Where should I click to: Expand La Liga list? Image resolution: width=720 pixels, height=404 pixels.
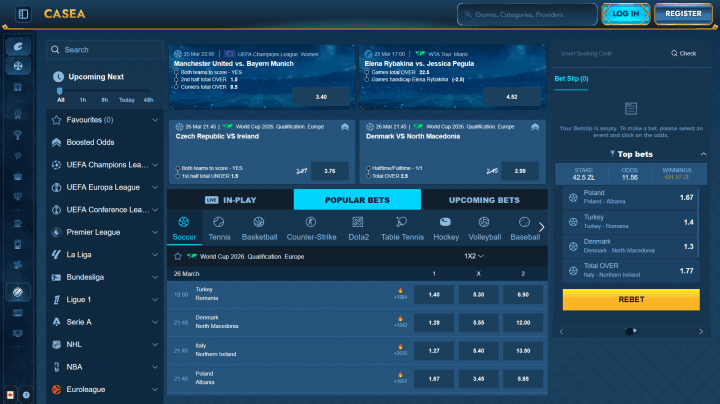(155, 255)
